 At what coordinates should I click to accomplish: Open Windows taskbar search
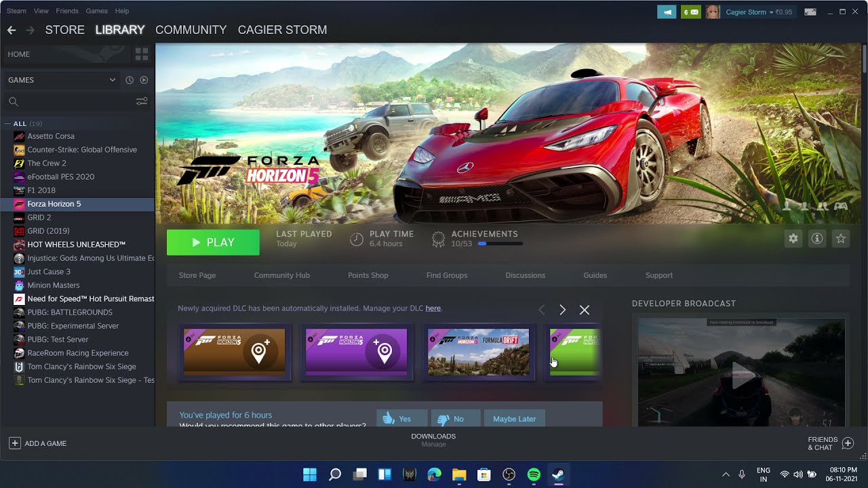click(335, 474)
